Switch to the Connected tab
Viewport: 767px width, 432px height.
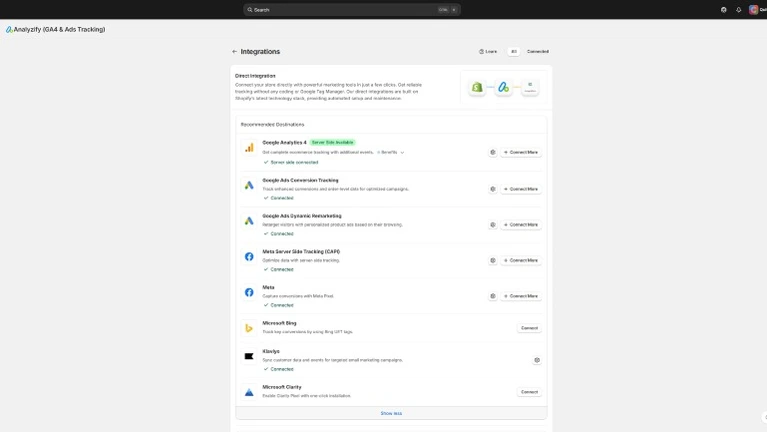538,51
